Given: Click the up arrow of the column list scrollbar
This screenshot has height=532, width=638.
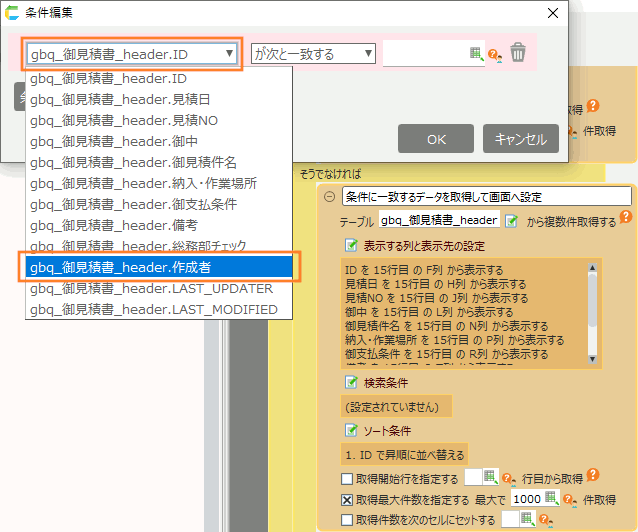Looking at the screenshot, I should (592, 267).
